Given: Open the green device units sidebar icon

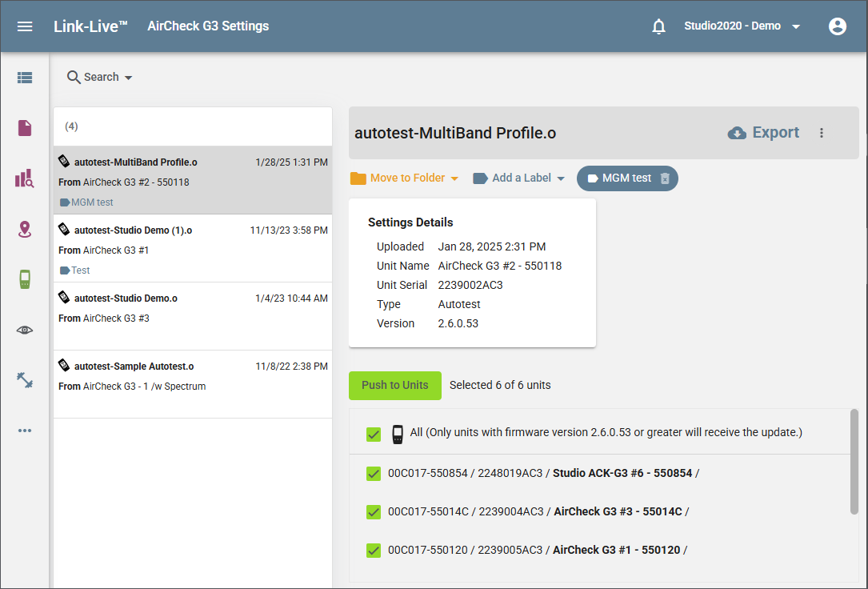Looking at the screenshot, I should coord(25,279).
